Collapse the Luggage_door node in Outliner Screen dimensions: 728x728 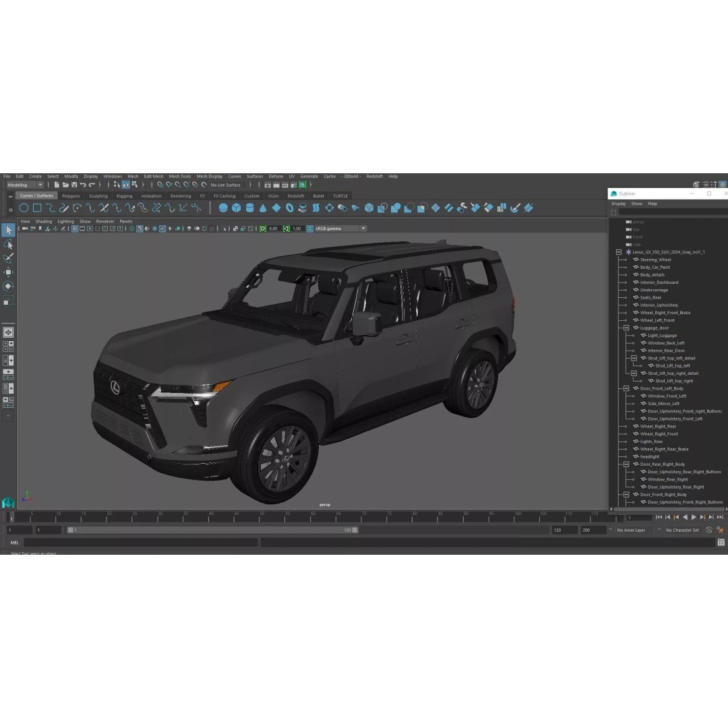tap(626, 328)
